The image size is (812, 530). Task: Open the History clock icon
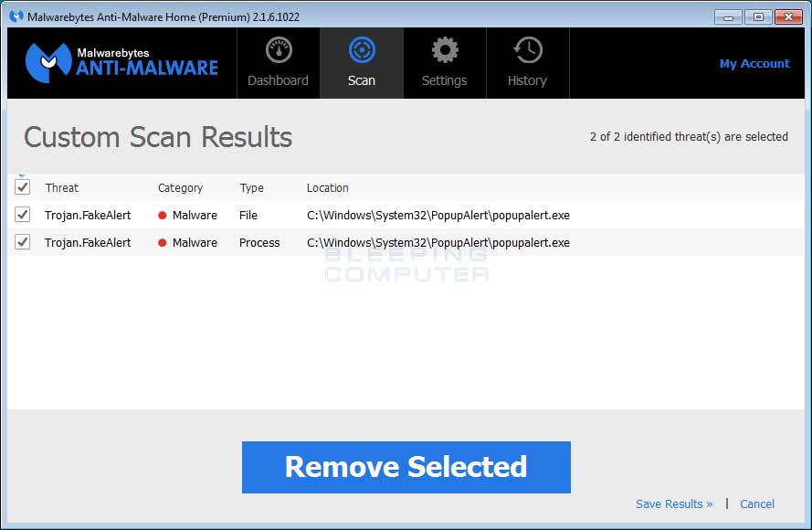click(528, 50)
